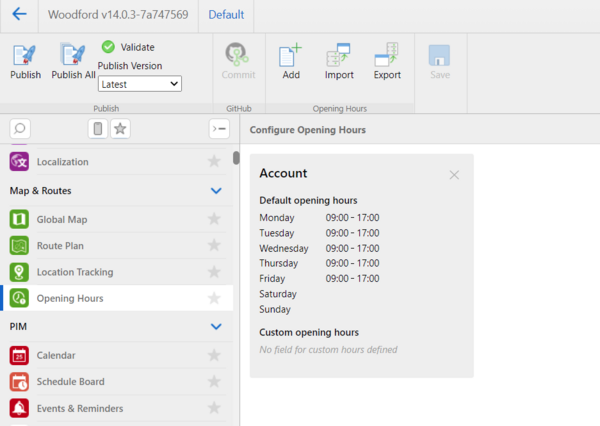Click the Publish toolbar icon

click(25, 56)
